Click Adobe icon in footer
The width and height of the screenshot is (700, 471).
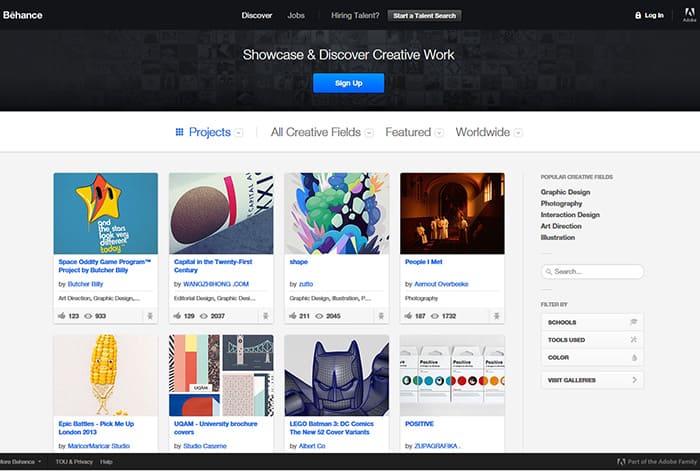click(621, 462)
